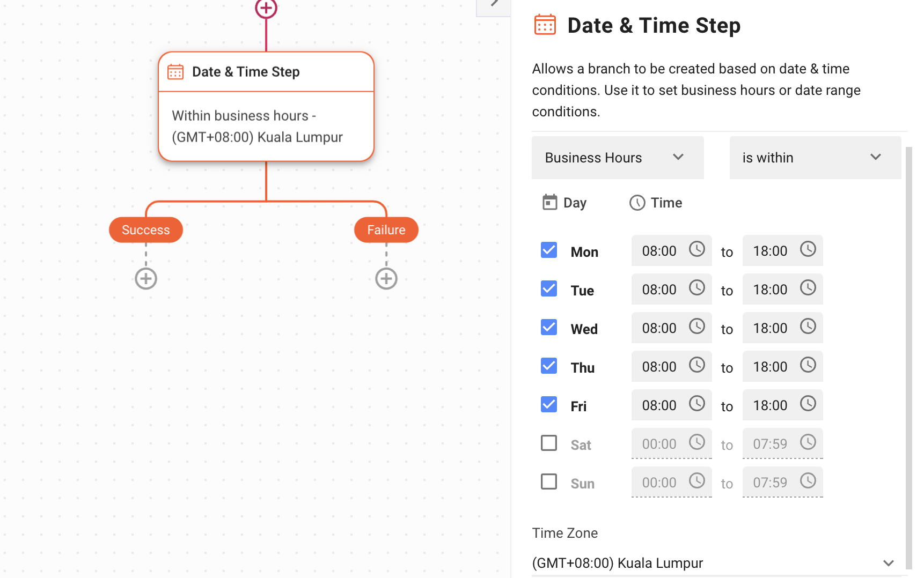Click the plus icon above the Date & Time Step
This screenshot has width=924, height=578.
tap(266, 8)
